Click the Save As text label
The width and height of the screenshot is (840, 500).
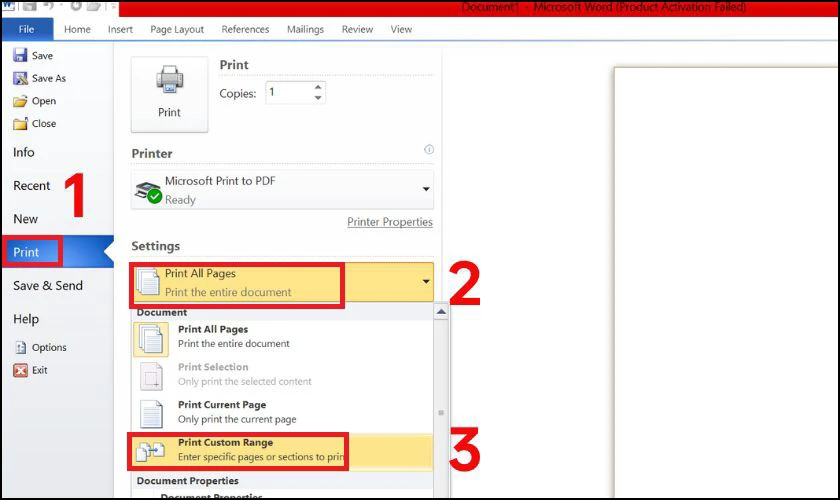[x=49, y=78]
